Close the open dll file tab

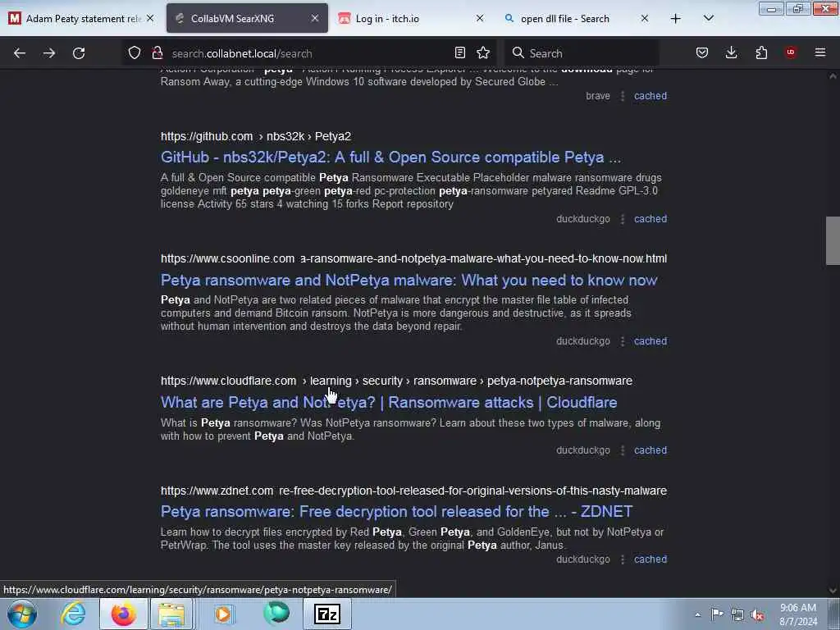coord(645,18)
